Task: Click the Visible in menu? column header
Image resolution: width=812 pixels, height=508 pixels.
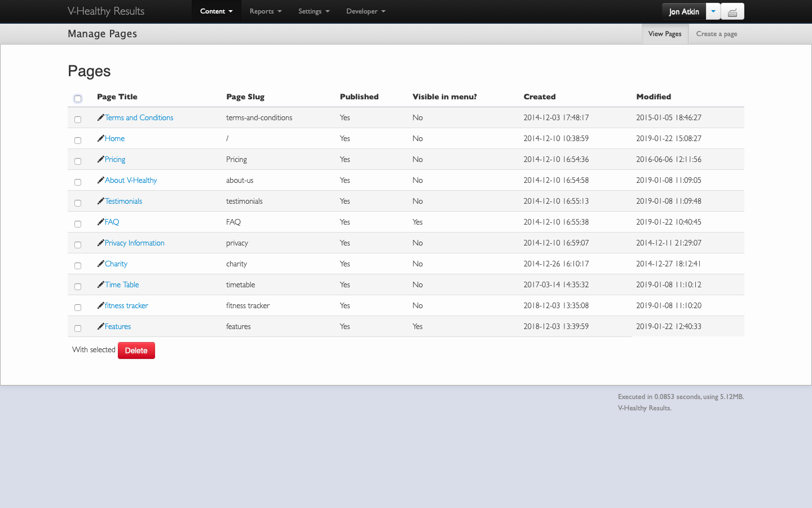Action: (444, 97)
